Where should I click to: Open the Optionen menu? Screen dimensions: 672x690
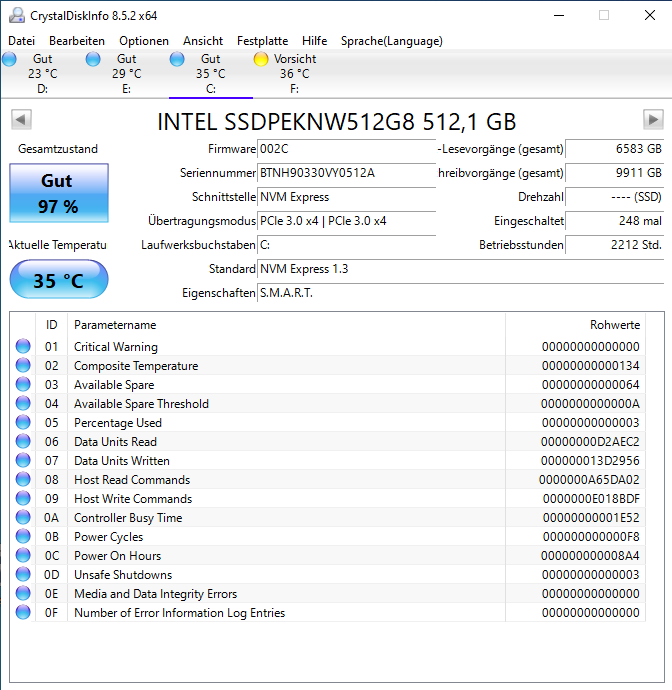(144, 41)
